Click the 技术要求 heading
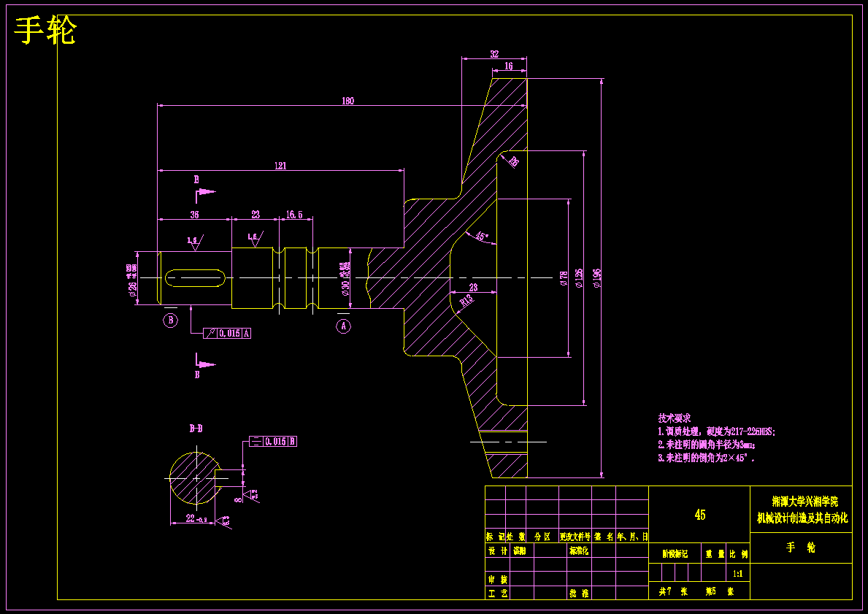This screenshot has width=868, height=614. click(675, 418)
